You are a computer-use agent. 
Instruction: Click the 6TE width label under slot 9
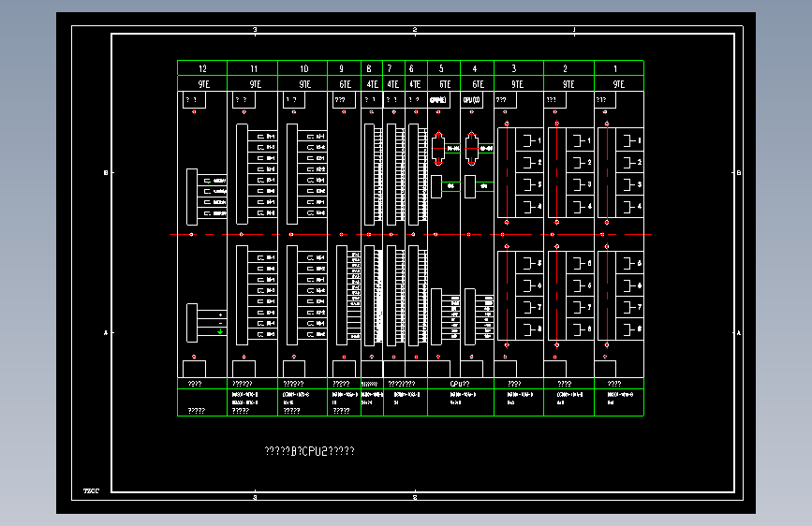345,84
